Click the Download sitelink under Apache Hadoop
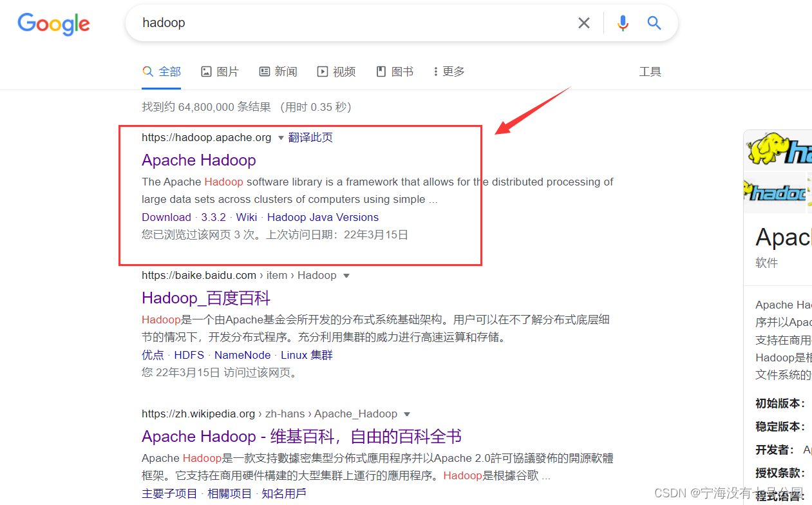This screenshot has height=505, width=812. pyautogui.click(x=166, y=217)
